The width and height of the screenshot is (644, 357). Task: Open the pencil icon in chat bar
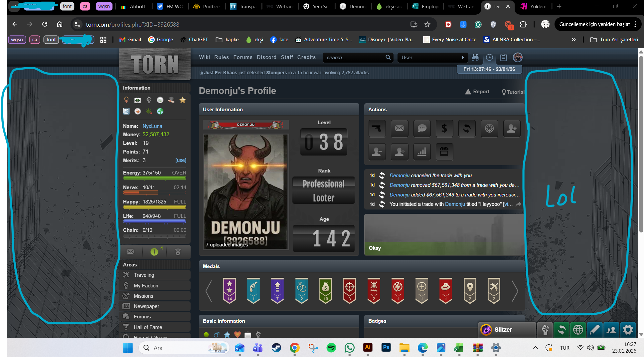pyautogui.click(x=595, y=330)
